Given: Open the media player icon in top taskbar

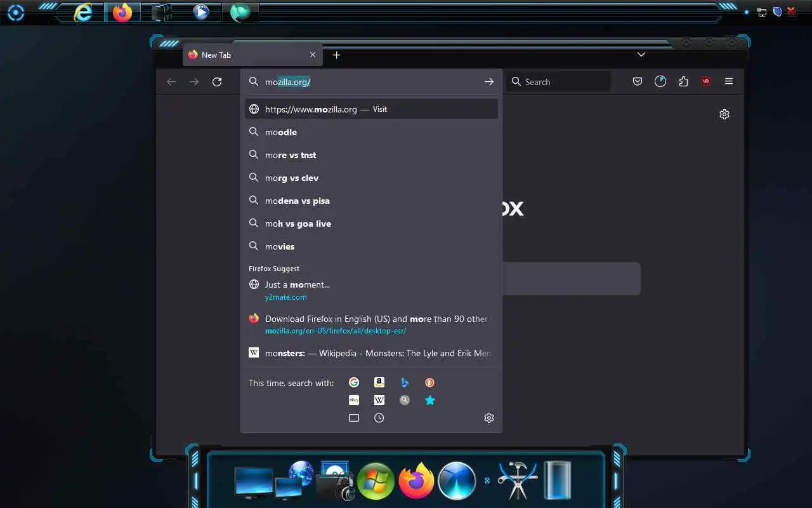Looking at the screenshot, I should [x=201, y=12].
